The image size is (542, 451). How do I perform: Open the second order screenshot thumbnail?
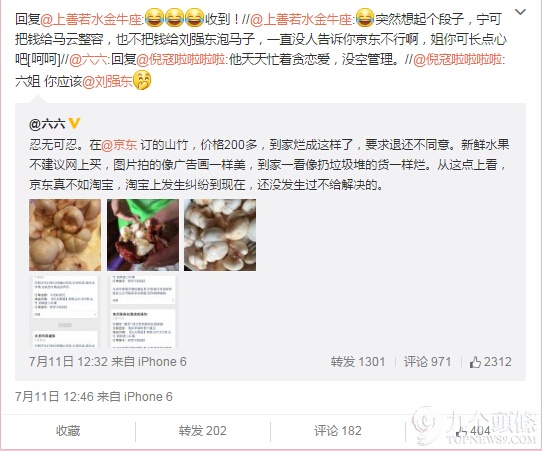pos(143,312)
